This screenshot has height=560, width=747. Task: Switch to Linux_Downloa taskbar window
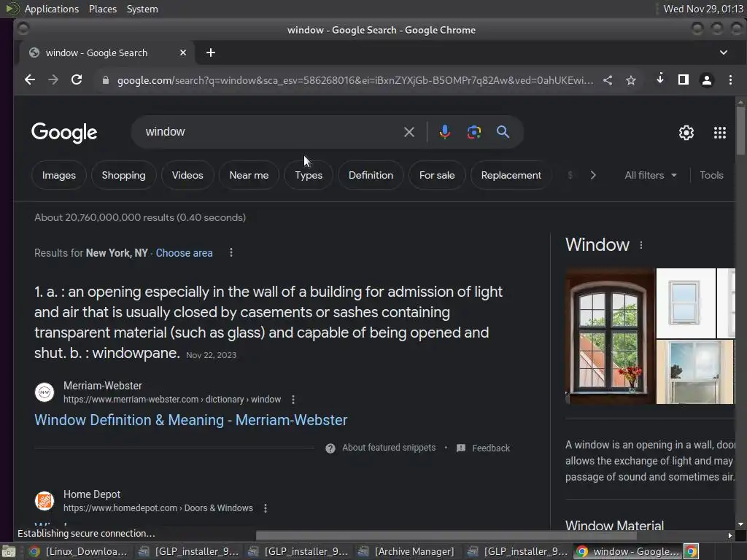coord(78,551)
